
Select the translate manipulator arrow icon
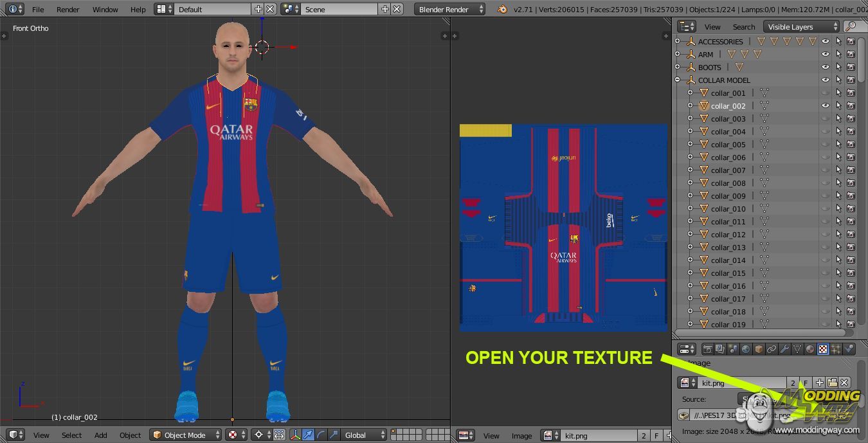pos(308,435)
